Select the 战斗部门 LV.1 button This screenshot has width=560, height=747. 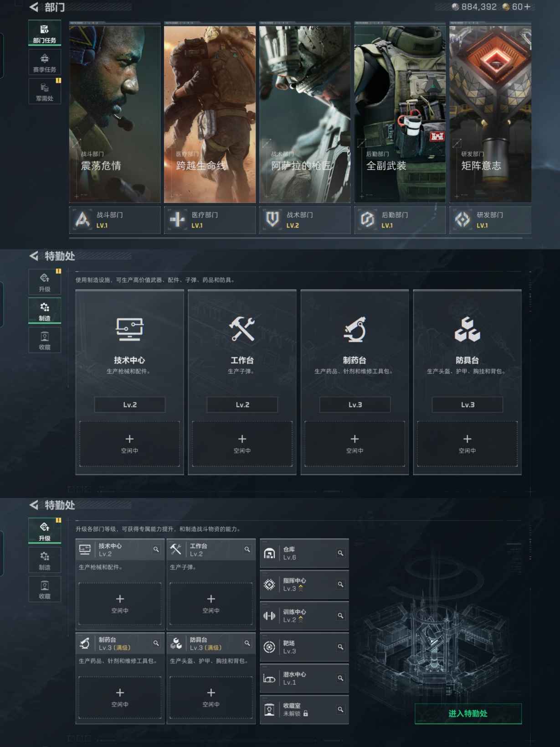tap(115, 220)
